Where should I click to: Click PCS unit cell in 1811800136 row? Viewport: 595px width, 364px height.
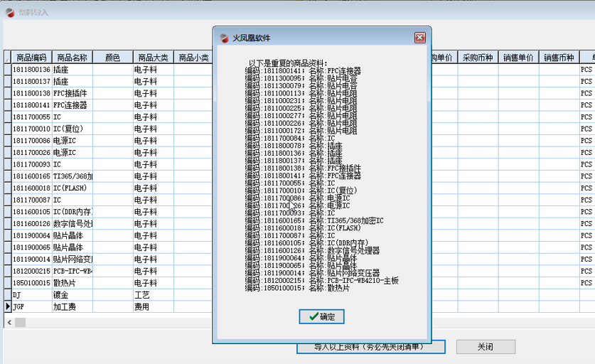[587, 70]
